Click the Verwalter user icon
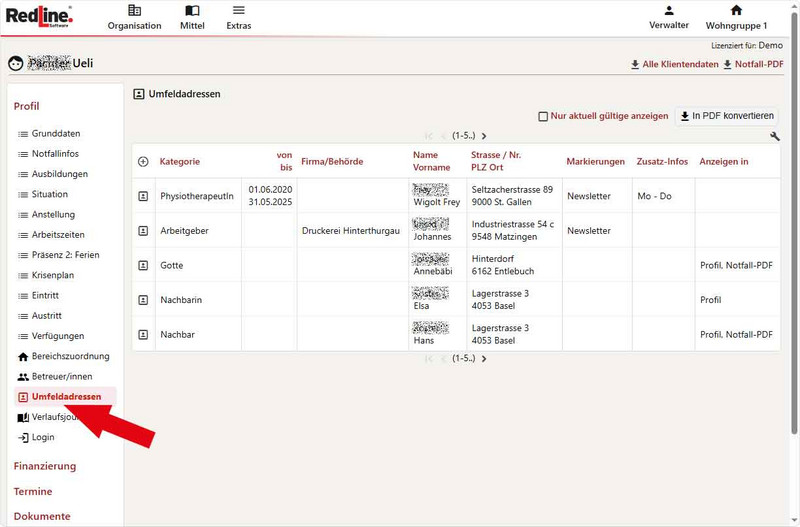This screenshot has width=800, height=527. [x=669, y=11]
